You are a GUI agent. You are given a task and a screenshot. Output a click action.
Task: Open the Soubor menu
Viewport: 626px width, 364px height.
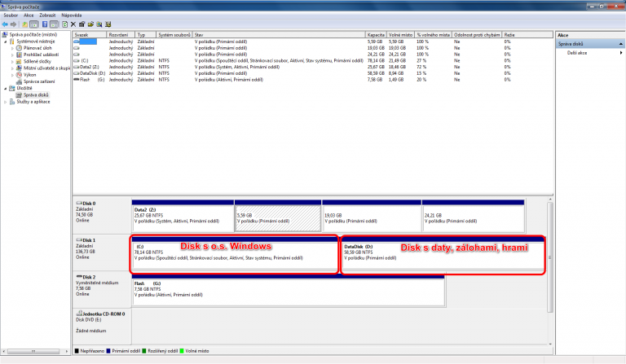[11, 15]
